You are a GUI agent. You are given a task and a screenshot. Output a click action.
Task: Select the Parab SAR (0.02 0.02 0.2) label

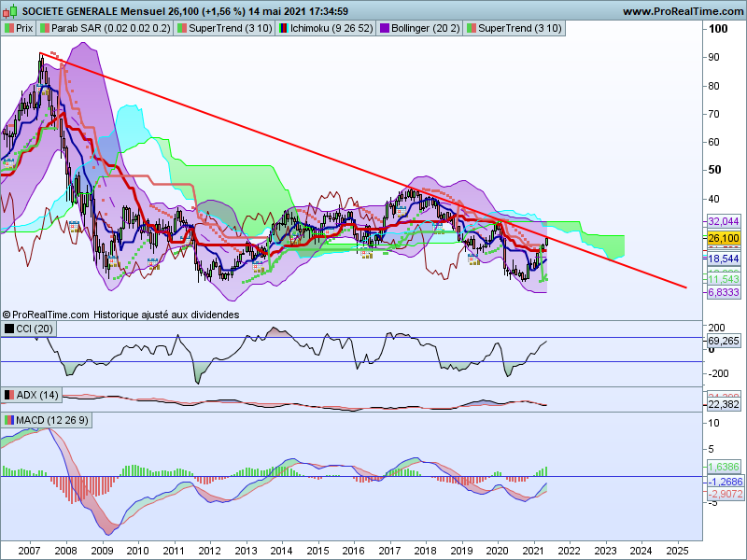point(110,28)
